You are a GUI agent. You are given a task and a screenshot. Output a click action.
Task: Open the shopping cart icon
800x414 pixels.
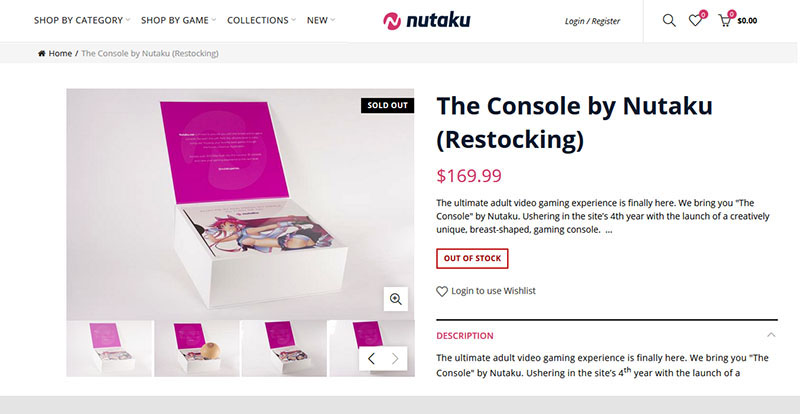[724, 20]
